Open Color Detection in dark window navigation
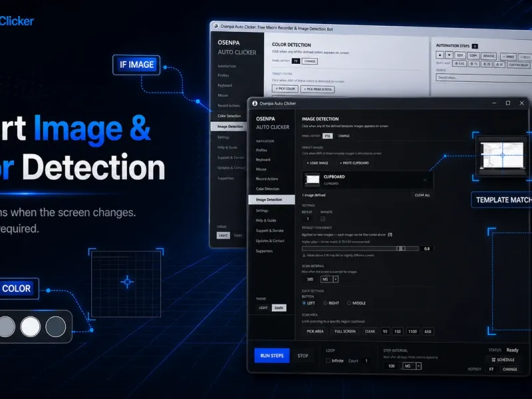 [x=268, y=189]
